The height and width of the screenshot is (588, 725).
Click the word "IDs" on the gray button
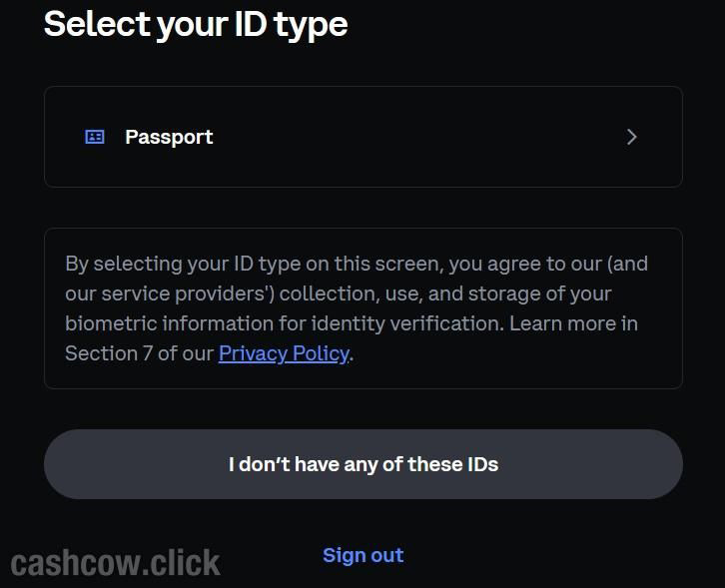(480, 464)
